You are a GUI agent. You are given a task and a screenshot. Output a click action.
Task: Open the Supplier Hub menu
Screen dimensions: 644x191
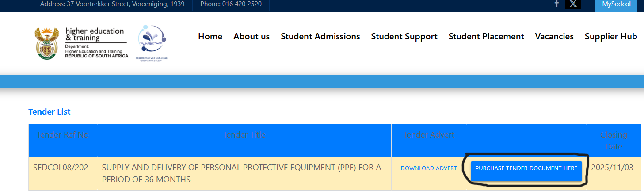click(x=611, y=37)
